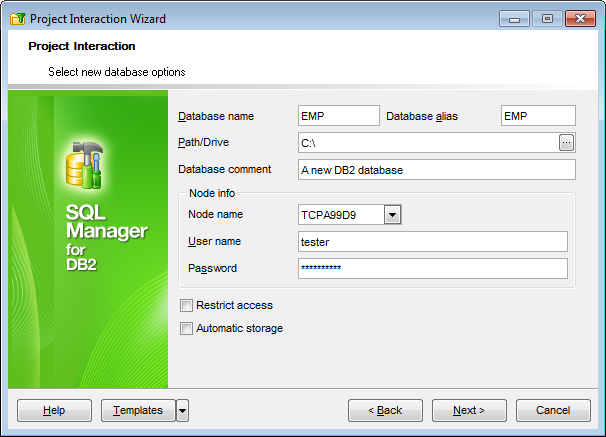The width and height of the screenshot is (606, 437).
Task: Click the 'Database comment' label
Action: [x=225, y=169]
